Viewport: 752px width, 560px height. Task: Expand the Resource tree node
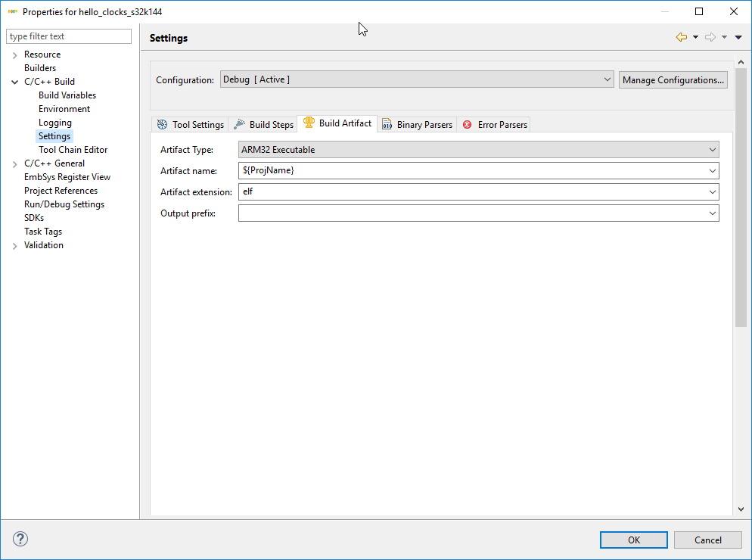(15, 54)
